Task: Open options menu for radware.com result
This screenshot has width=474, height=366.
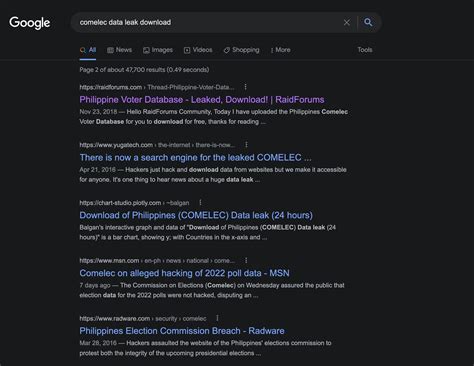Action: click(x=217, y=318)
